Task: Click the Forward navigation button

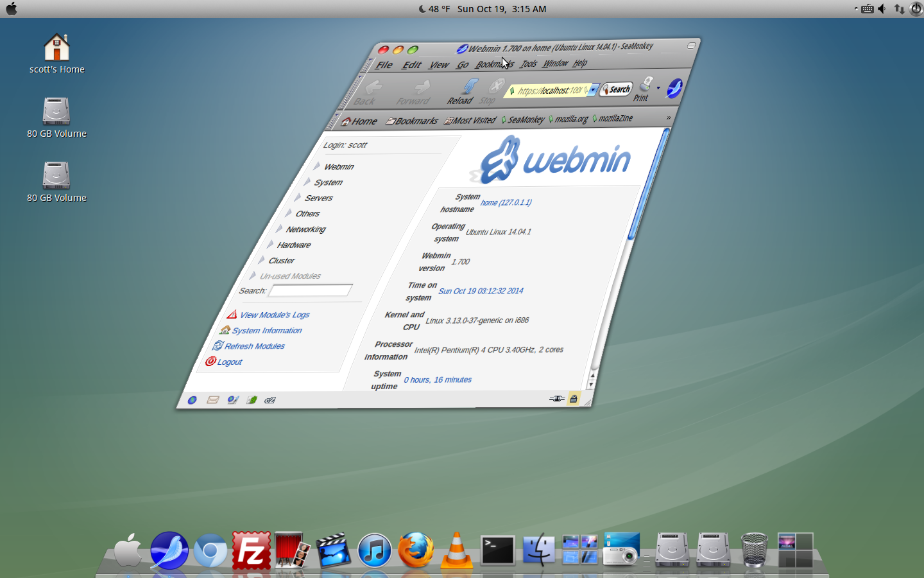Action: 415,93
